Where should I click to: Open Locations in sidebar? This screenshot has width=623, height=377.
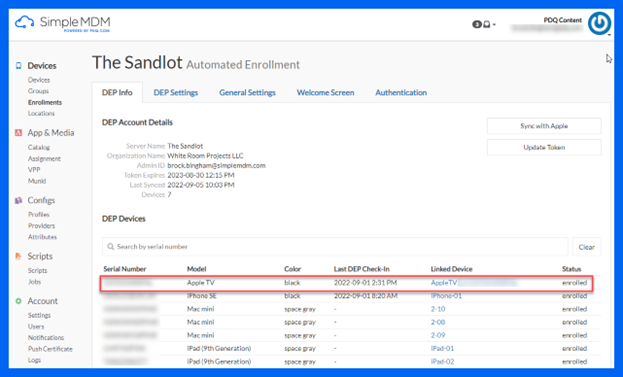tap(41, 113)
